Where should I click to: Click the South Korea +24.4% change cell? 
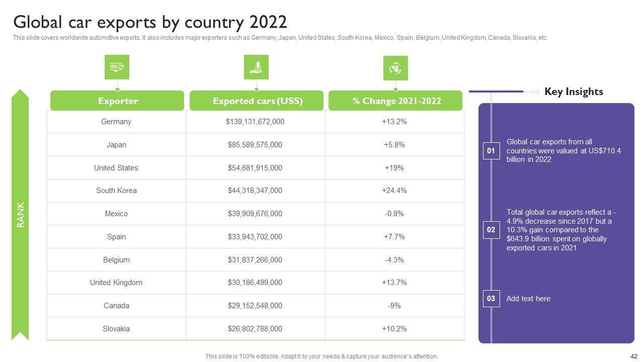394,191
